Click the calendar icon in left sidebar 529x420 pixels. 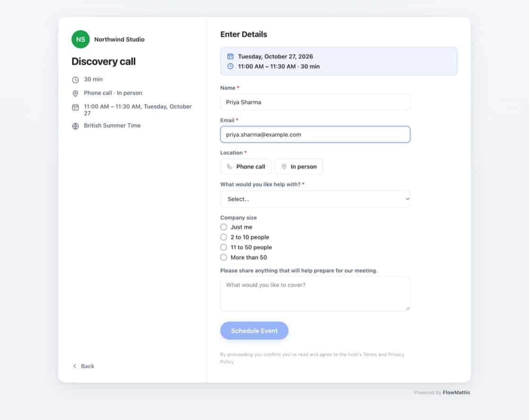[x=75, y=107]
